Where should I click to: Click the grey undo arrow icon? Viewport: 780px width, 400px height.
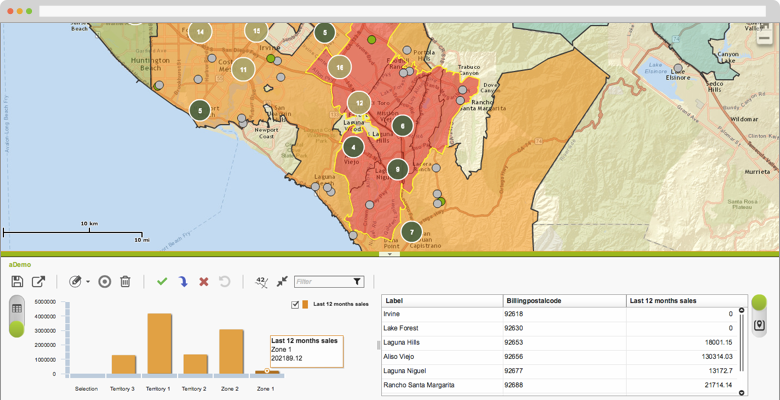225,282
